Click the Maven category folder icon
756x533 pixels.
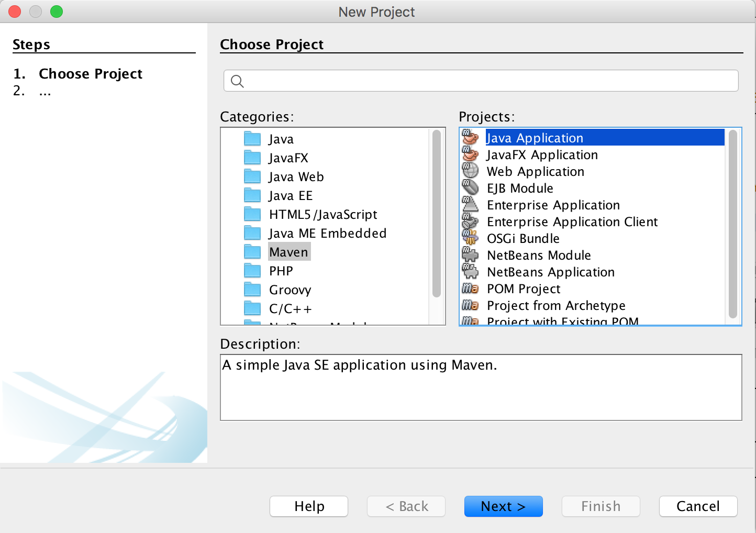[x=252, y=252]
